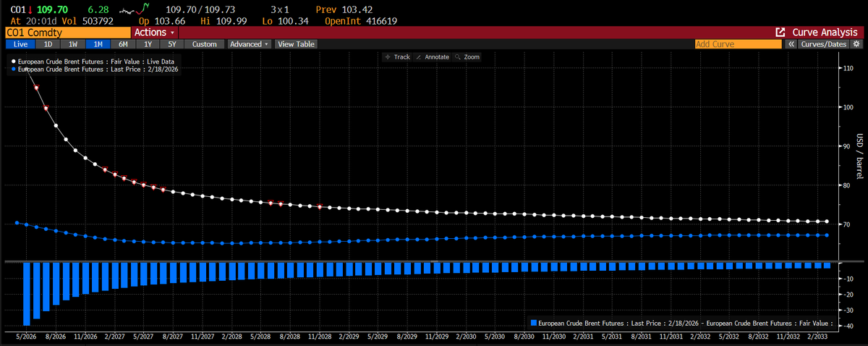Select the 6M range

pyautogui.click(x=122, y=44)
